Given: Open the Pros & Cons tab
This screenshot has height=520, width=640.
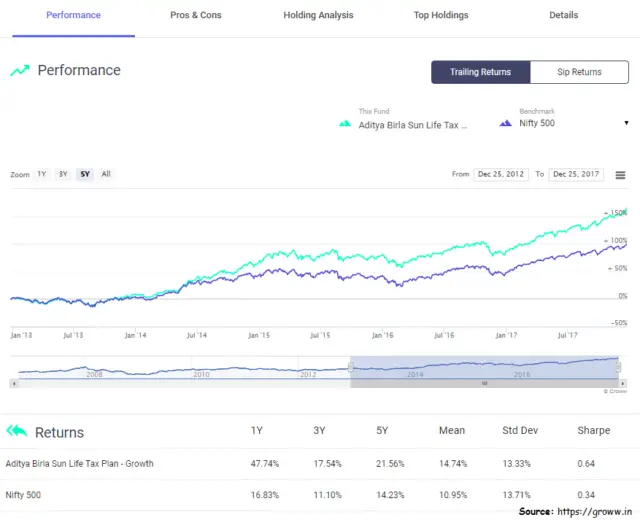Looking at the screenshot, I should coord(196,15).
